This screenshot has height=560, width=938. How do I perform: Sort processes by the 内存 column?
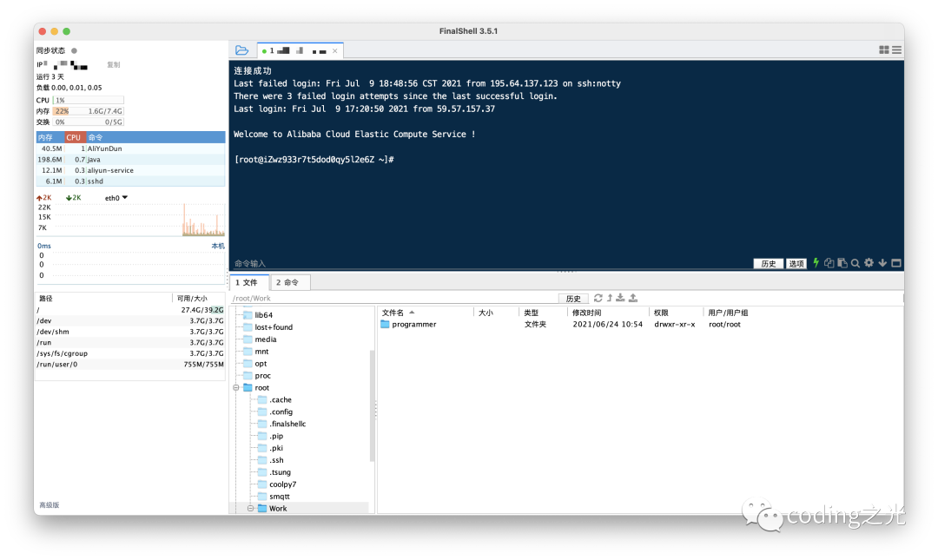pyautogui.click(x=50, y=137)
